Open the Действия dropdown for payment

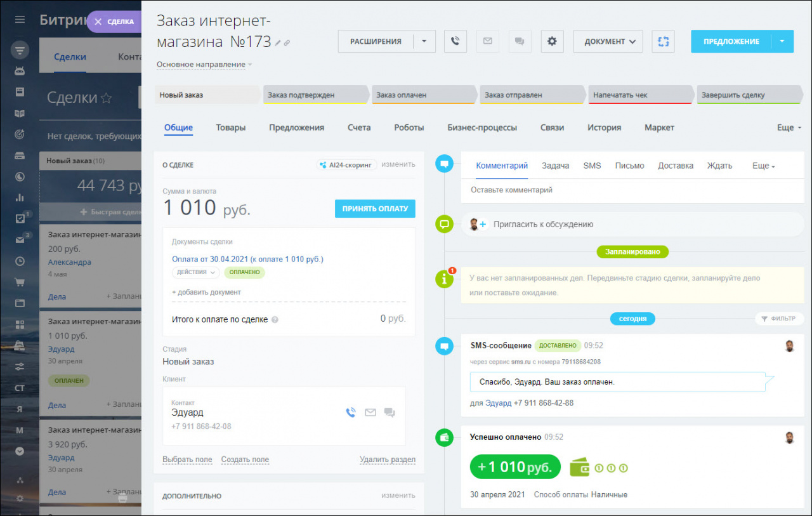195,272
